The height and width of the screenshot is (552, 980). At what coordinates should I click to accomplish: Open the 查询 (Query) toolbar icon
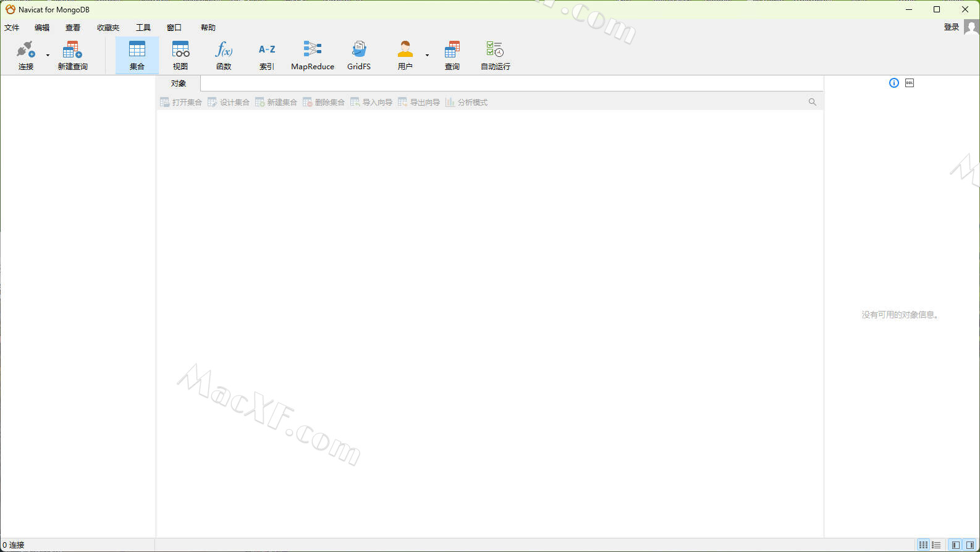(452, 55)
